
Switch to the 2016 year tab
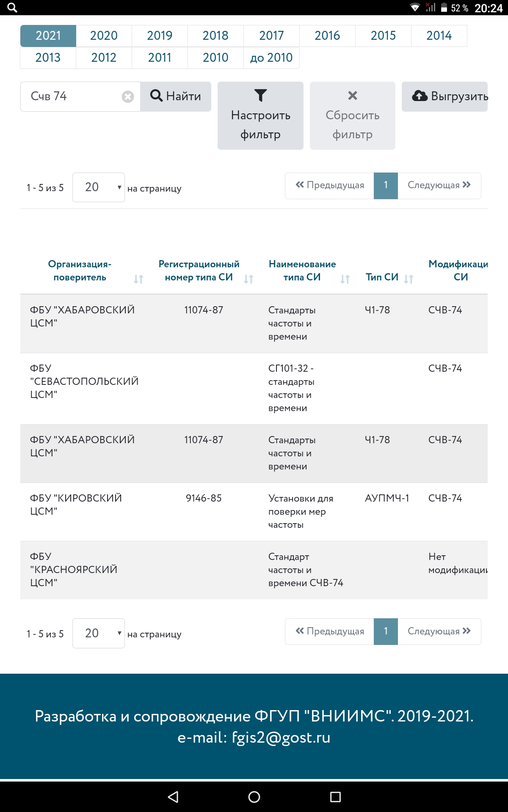click(327, 36)
